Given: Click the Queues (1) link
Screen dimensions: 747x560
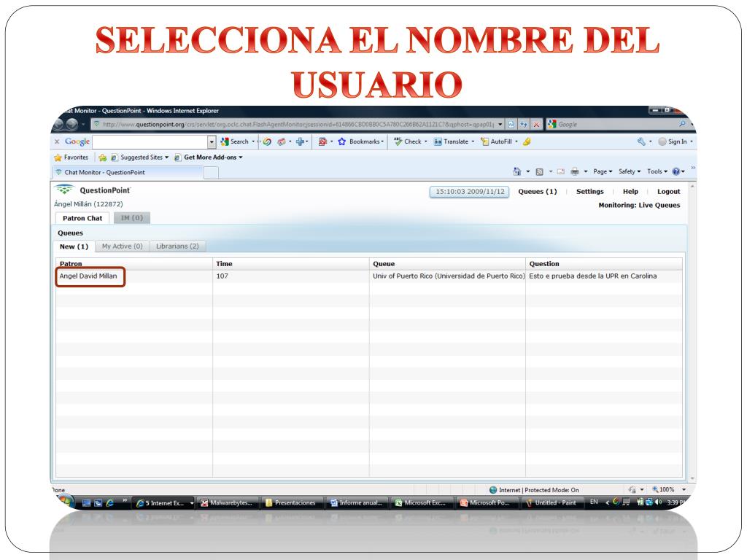Looking at the screenshot, I should (538, 192).
